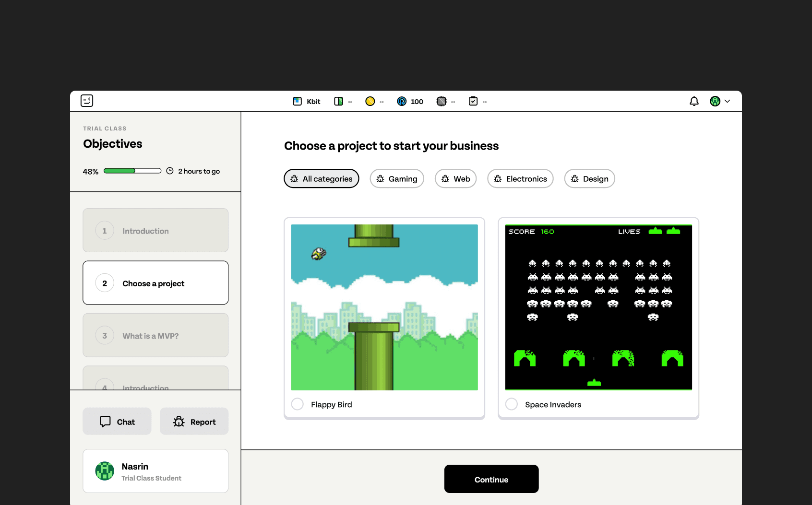Filter projects by Design
The height and width of the screenshot is (505, 812).
click(x=590, y=178)
